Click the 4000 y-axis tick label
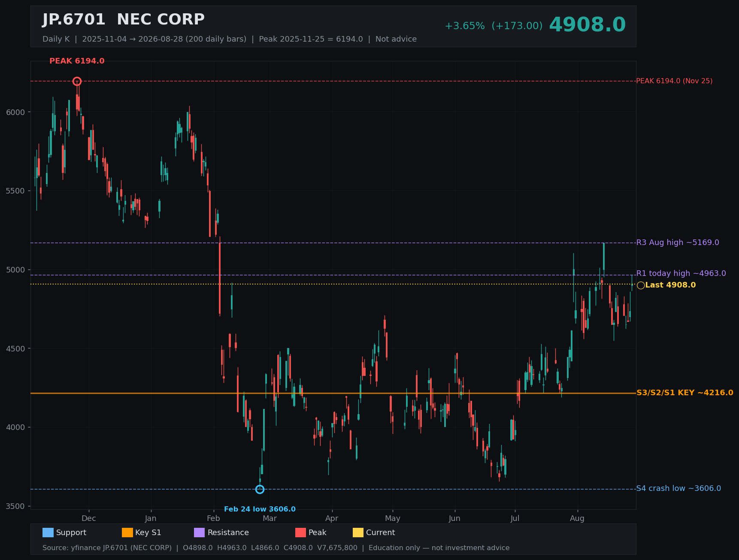This screenshot has width=739, height=560. coord(15,427)
